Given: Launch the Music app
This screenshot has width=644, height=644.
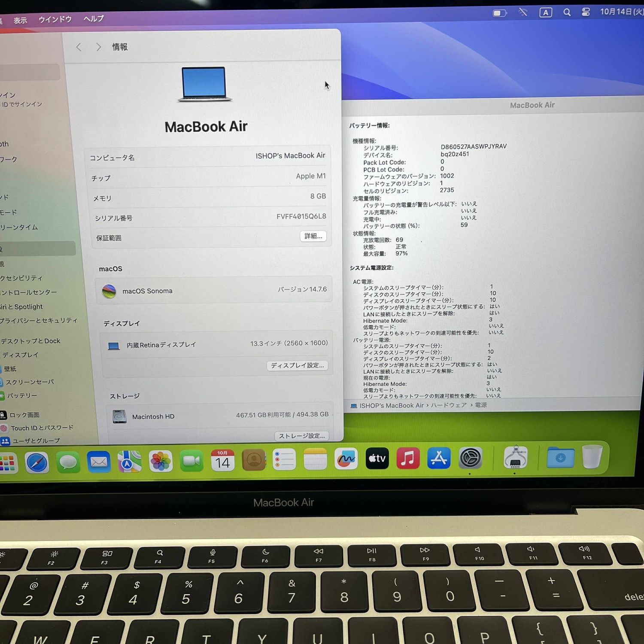Looking at the screenshot, I should click(408, 458).
